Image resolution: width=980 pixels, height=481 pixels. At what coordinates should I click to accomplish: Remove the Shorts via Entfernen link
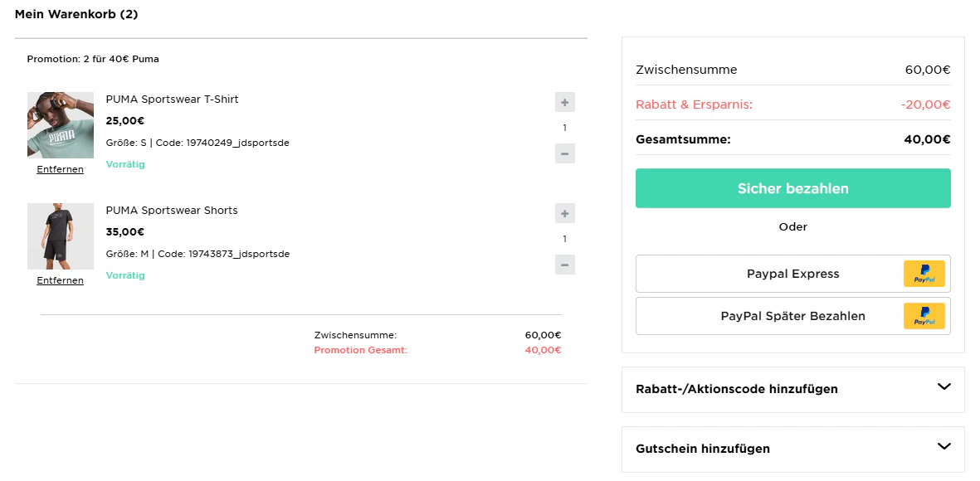60,280
